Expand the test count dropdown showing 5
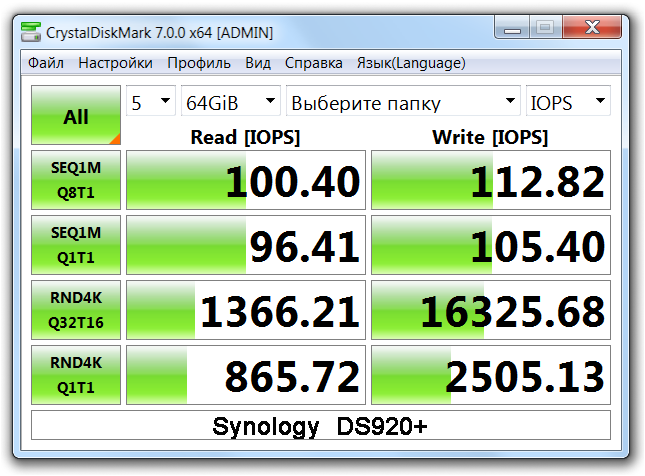 [151, 101]
